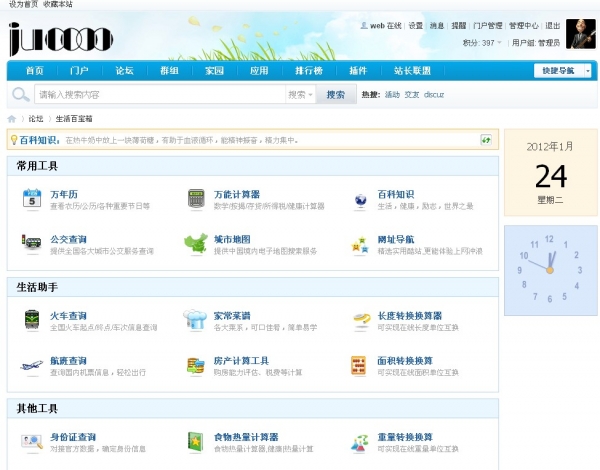The image size is (600, 470).
Task: Click the date 24 calendar widget
Action: (551, 173)
